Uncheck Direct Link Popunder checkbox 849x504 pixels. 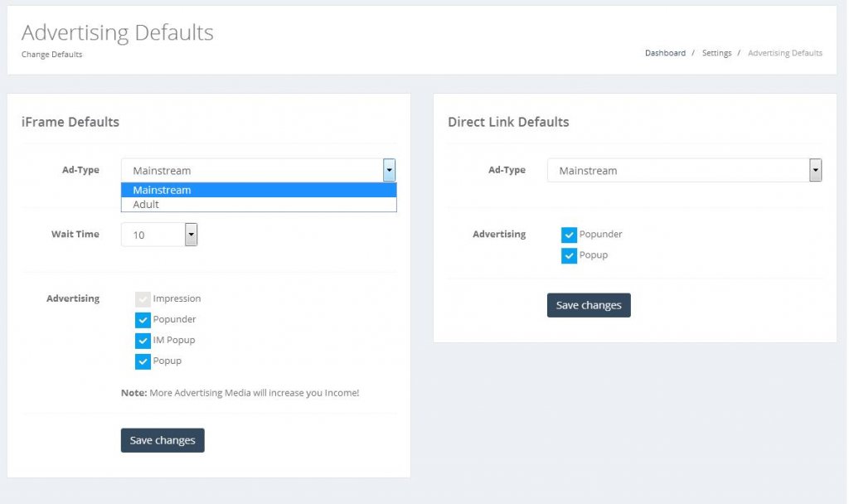[569, 235]
